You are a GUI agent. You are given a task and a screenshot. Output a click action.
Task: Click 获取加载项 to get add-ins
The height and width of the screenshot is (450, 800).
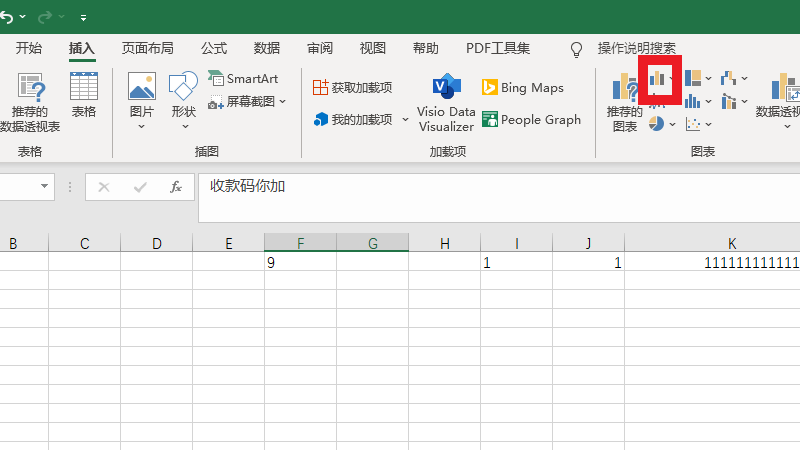352,88
